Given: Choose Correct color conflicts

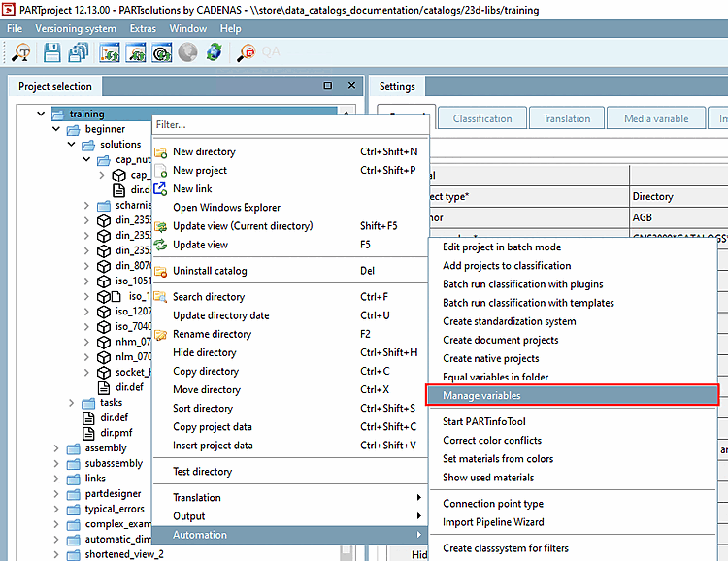Looking at the screenshot, I should click(573, 441).
